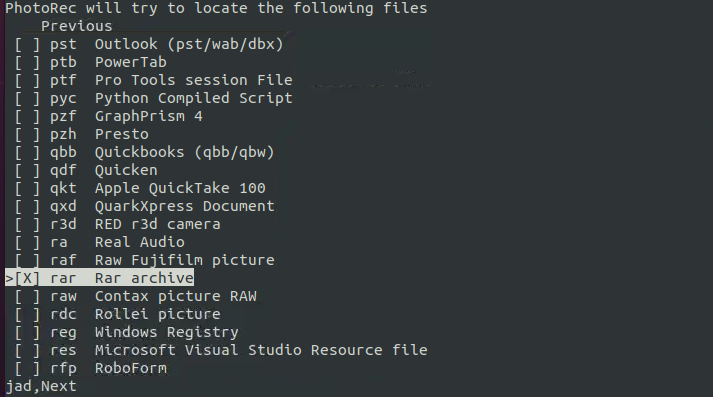Tick the pyc Python Compiled Script checkbox
The width and height of the screenshot is (713, 397).
tap(27, 98)
